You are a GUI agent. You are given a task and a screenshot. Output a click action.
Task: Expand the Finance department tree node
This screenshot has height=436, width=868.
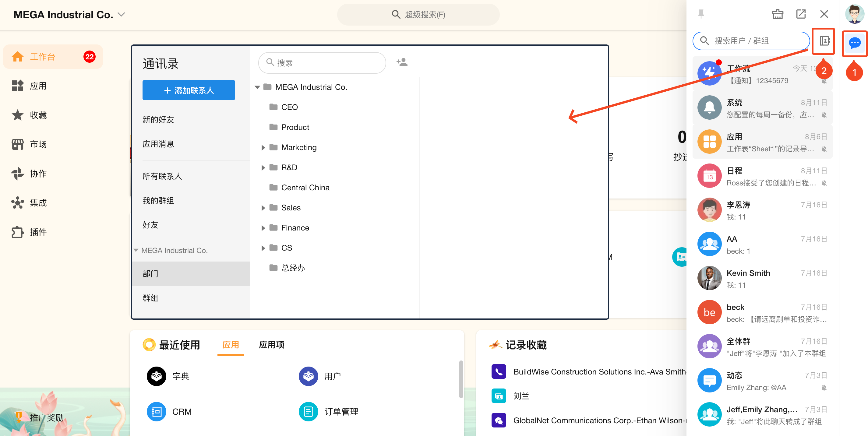263,228
